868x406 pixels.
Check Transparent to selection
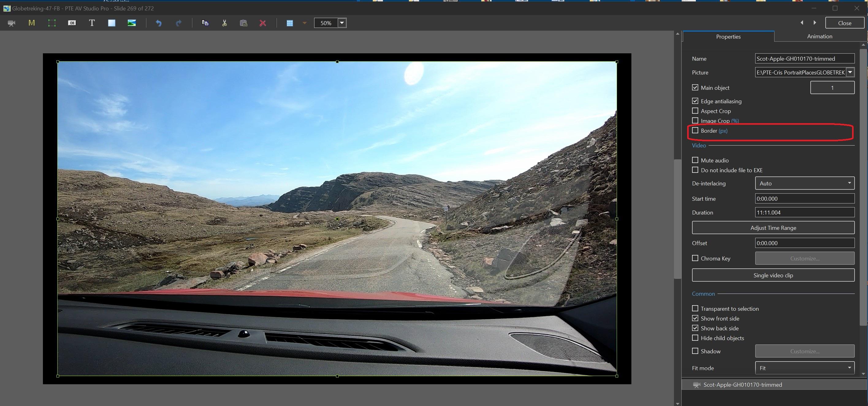point(695,308)
